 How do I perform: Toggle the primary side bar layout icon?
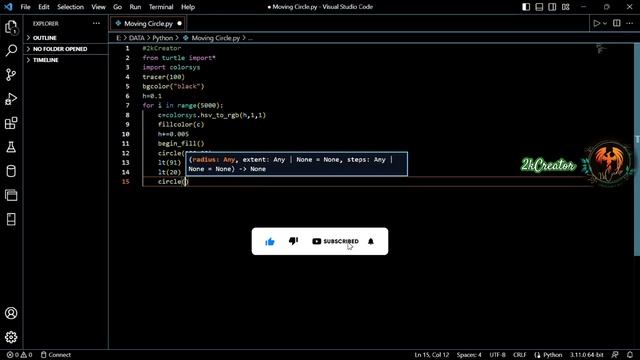526,7
